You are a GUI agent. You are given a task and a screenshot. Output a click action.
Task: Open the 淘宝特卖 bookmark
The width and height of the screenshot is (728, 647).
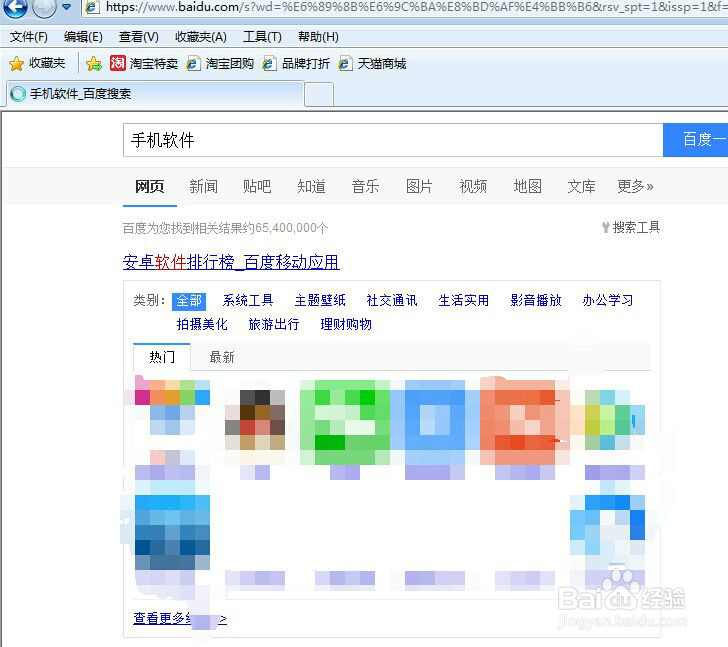(x=144, y=63)
